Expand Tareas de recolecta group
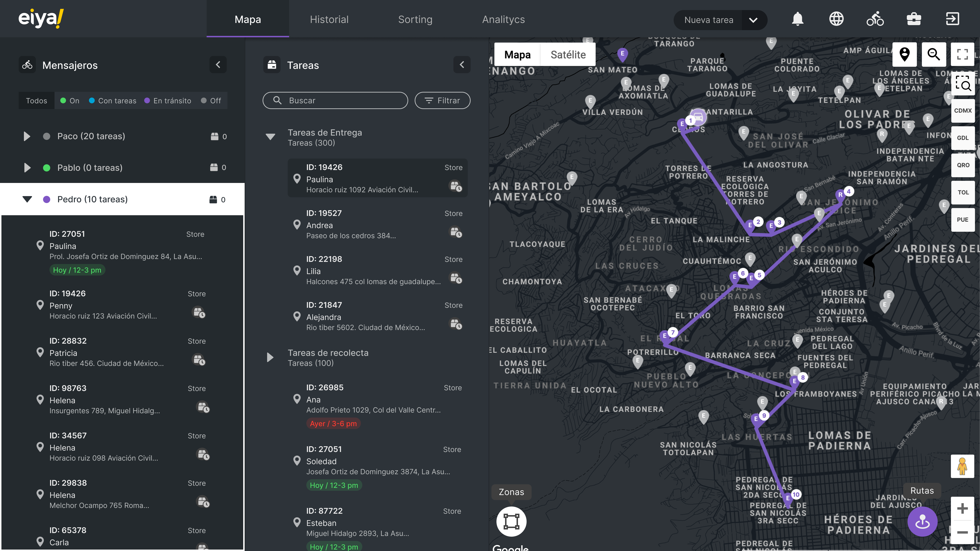This screenshot has width=980, height=551. click(270, 357)
